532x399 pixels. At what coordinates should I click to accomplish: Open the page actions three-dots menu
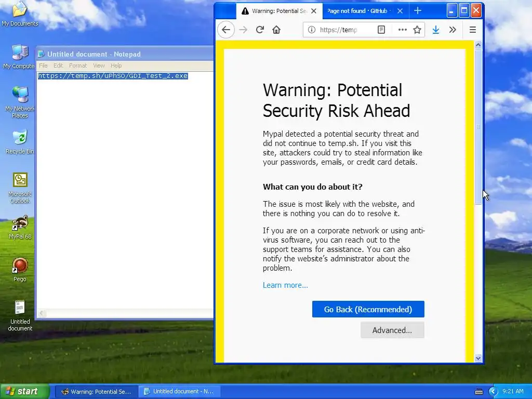click(x=403, y=30)
